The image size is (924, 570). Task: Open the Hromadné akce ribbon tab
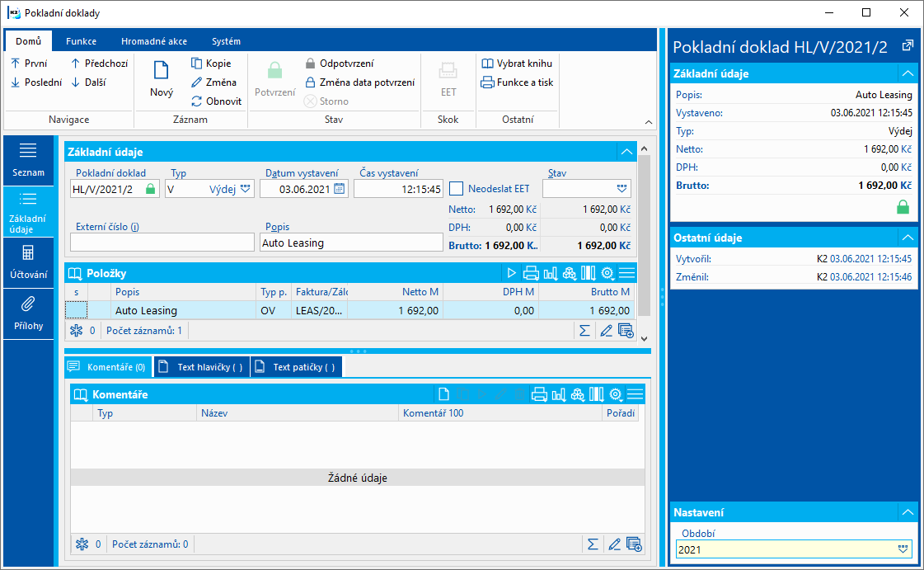point(154,41)
